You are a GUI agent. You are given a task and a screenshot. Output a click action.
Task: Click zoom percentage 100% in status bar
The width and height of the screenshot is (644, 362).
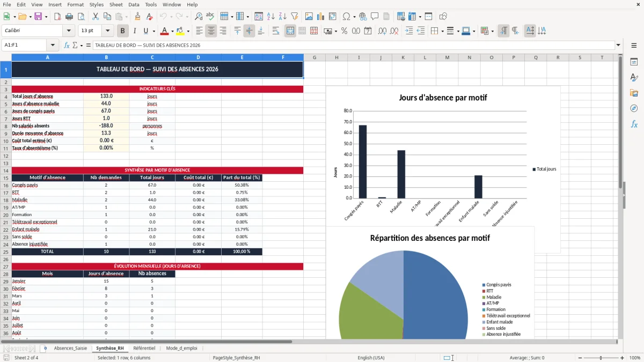click(x=635, y=358)
